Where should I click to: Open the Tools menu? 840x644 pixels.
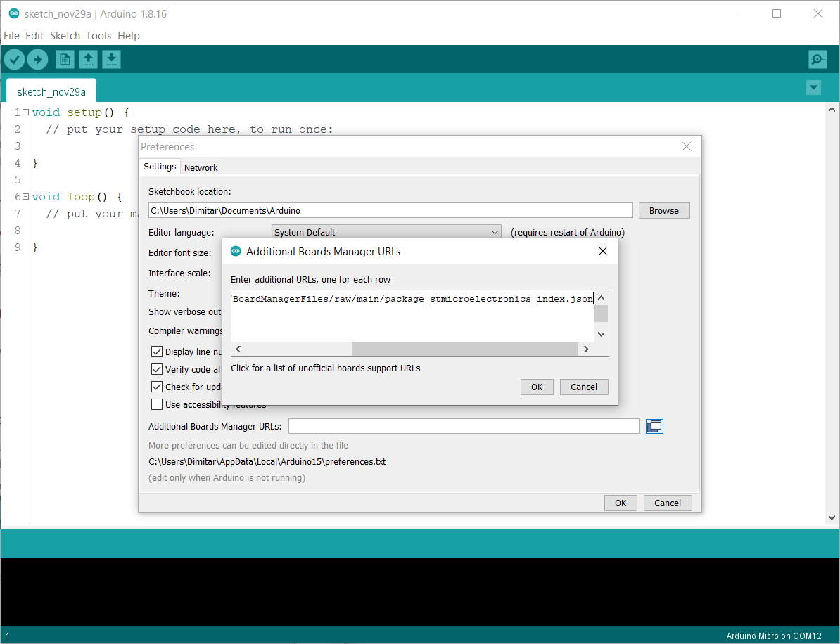(98, 36)
